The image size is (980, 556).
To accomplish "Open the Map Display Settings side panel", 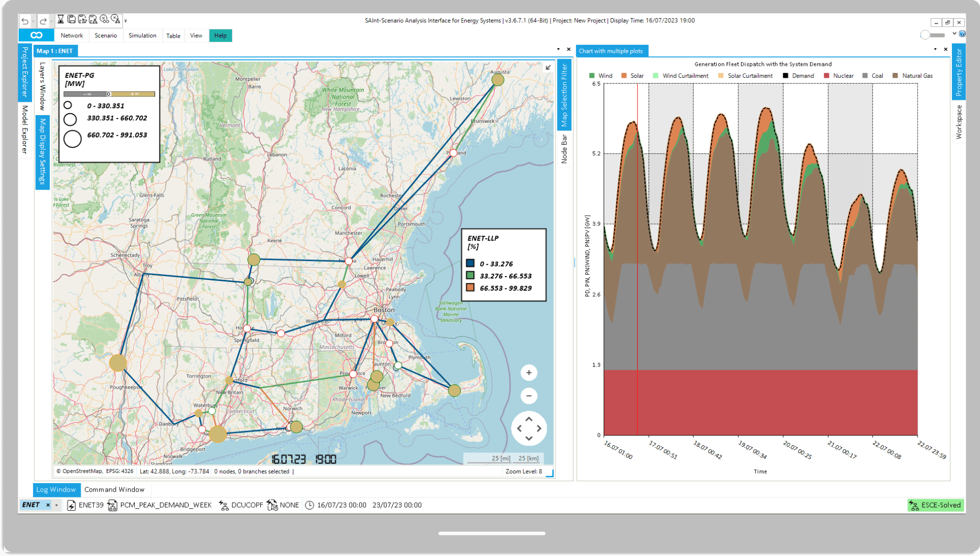I will (42, 152).
